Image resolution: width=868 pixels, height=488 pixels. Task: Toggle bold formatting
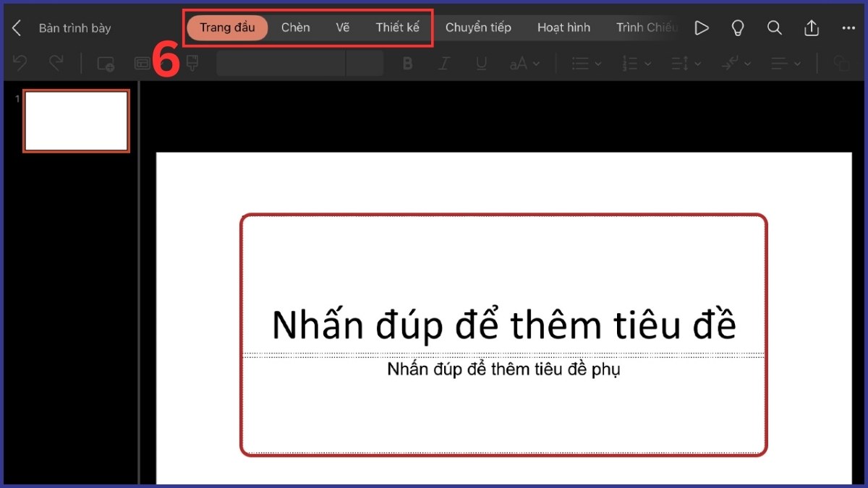[x=407, y=63]
